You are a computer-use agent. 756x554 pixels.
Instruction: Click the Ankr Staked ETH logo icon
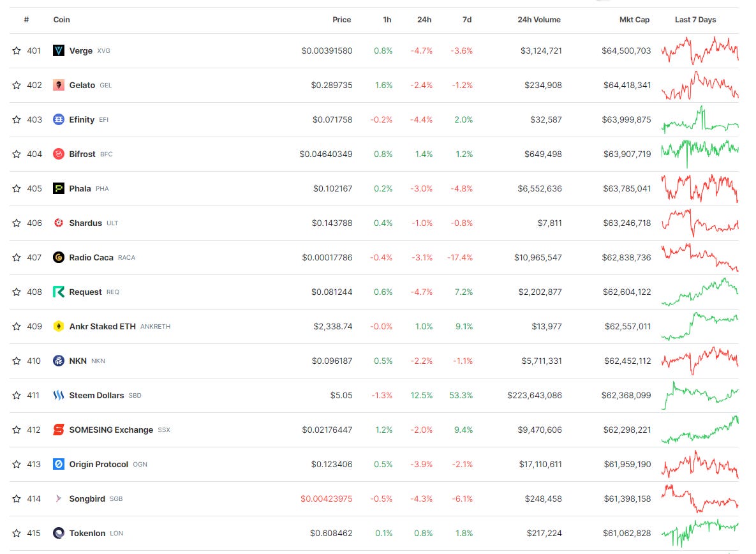tap(58, 326)
